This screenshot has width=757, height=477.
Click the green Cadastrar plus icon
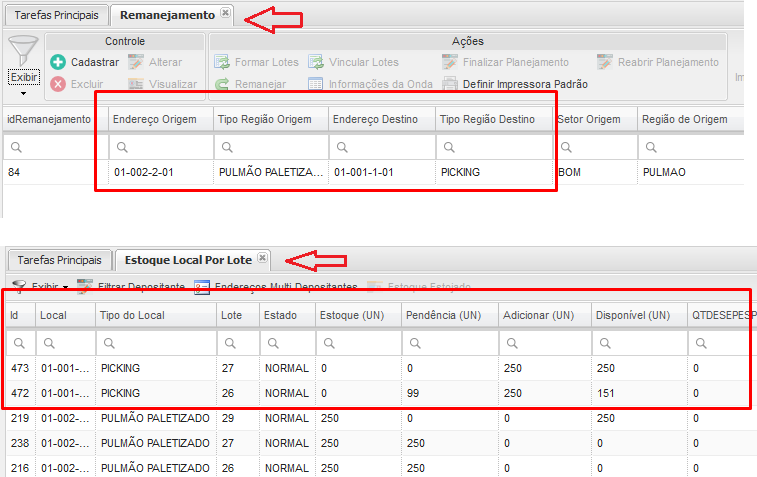tap(58, 62)
